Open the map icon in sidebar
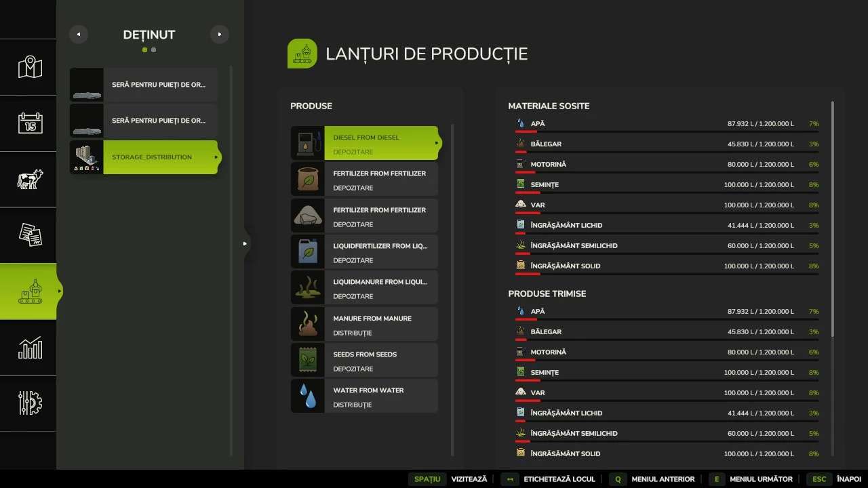Screen dimensions: 868x488 tap(30, 67)
